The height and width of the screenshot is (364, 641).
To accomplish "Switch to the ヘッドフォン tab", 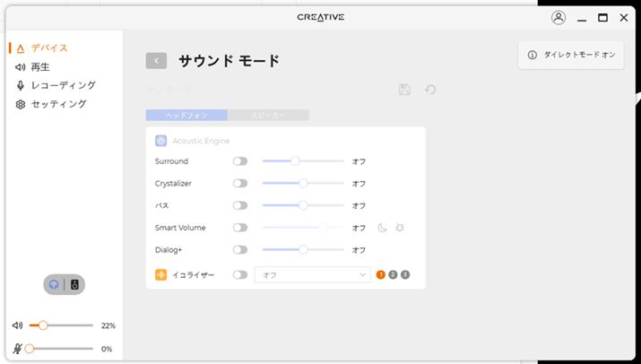I will [186, 116].
